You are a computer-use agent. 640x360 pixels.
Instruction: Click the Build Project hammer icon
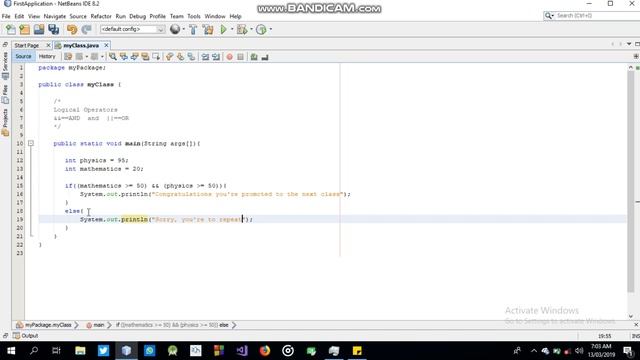(193, 29)
